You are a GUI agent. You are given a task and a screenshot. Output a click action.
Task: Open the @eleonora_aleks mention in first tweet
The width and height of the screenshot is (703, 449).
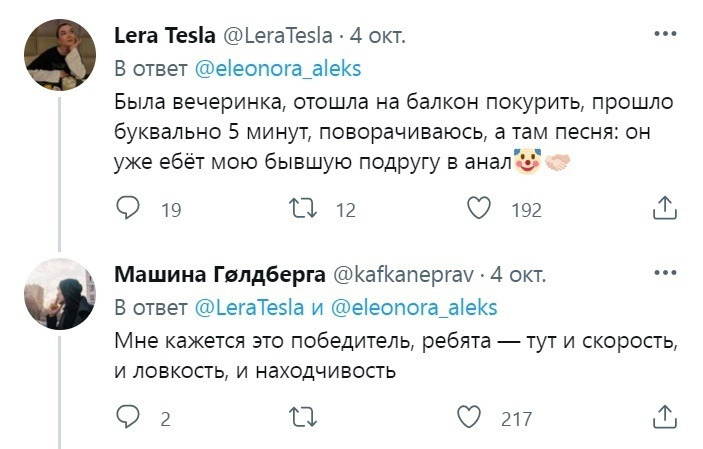point(278,70)
